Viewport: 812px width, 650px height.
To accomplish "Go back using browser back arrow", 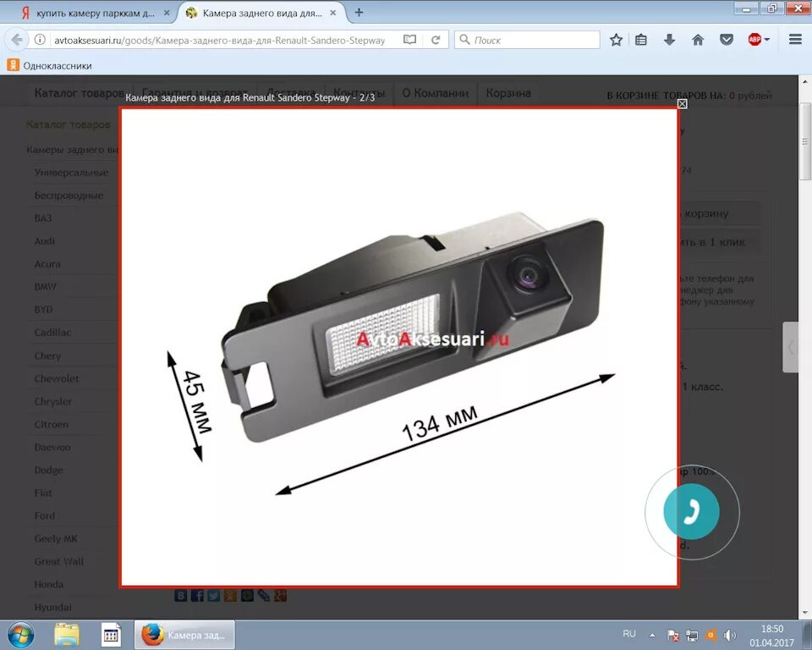I will coord(17,40).
